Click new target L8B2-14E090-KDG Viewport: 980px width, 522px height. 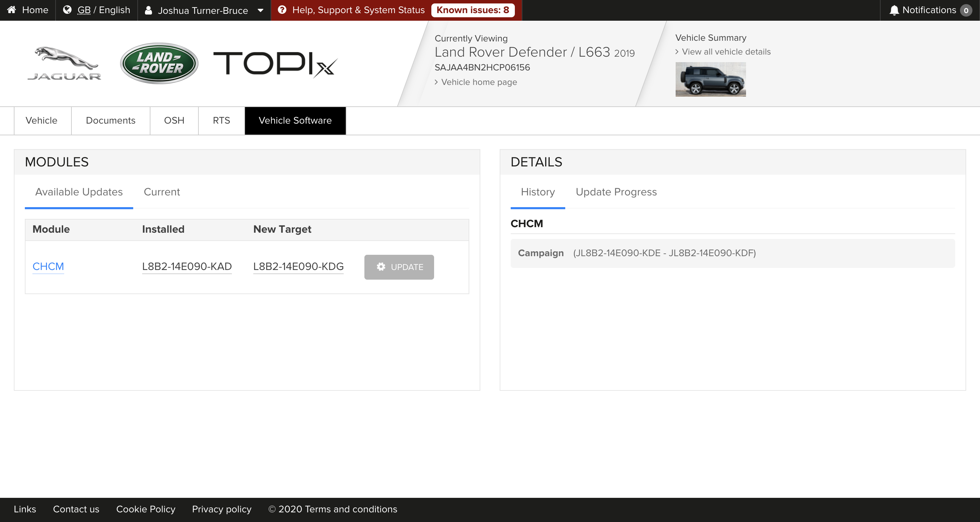point(298,267)
